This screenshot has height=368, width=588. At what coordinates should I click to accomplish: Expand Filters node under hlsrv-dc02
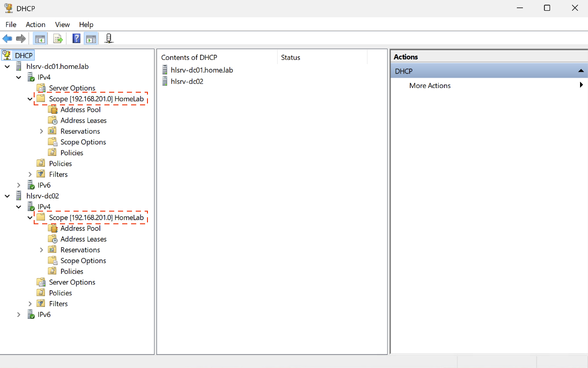pos(30,304)
